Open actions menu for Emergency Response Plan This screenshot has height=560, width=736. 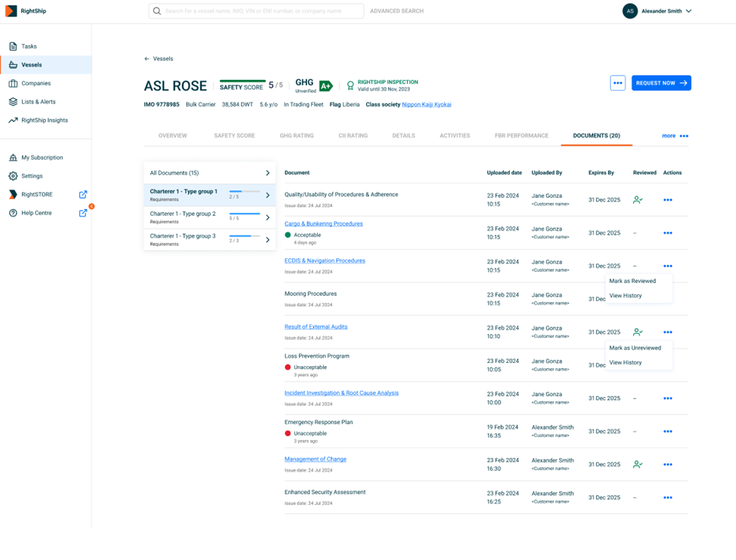click(667, 432)
